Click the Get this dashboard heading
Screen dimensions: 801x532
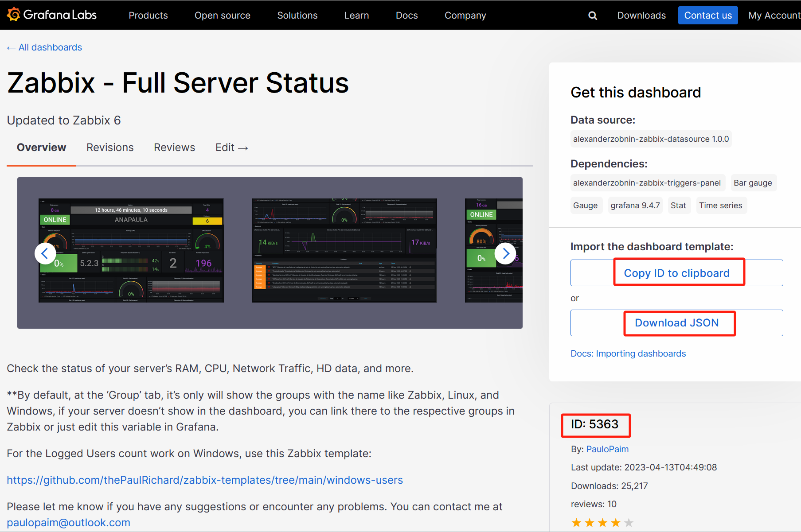[x=636, y=93]
